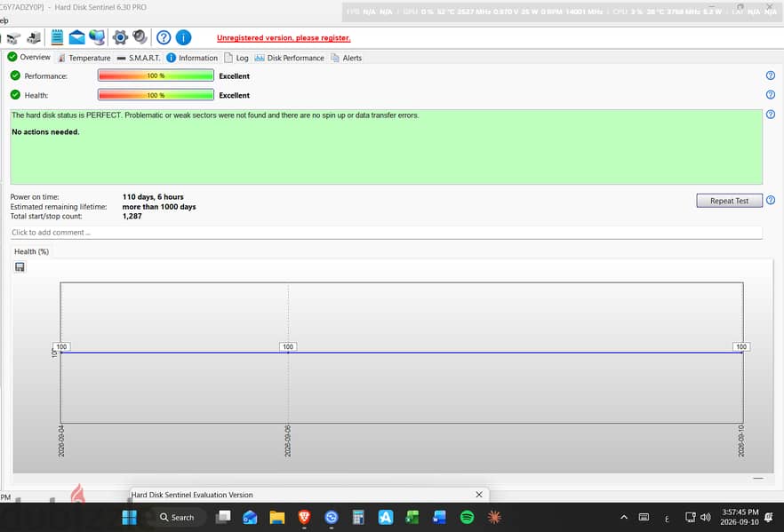Image resolution: width=784 pixels, height=532 pixels.
Task: Open notifications bell in the taskbar
Action: click(769, 518)
